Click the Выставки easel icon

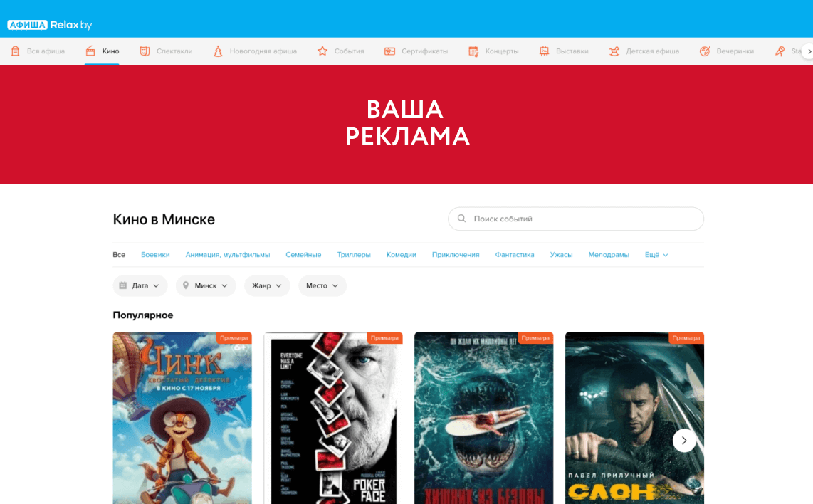point(544,51)
